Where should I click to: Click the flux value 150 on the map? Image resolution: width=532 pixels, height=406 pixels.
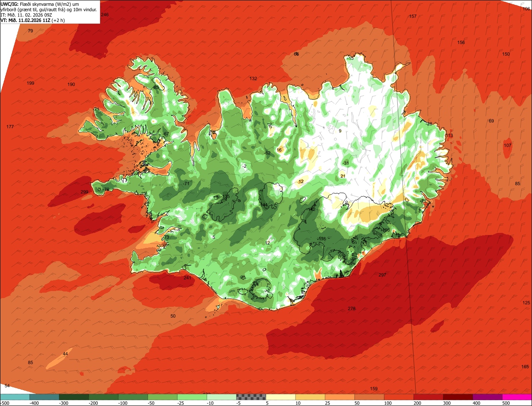[x=506, y=54]
